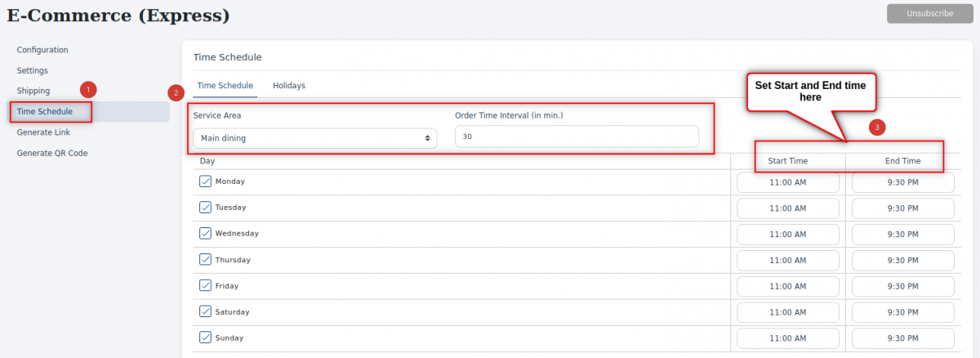Toggle the Wednesday checkbox
The image size is (980, 358).
[206, 234]
